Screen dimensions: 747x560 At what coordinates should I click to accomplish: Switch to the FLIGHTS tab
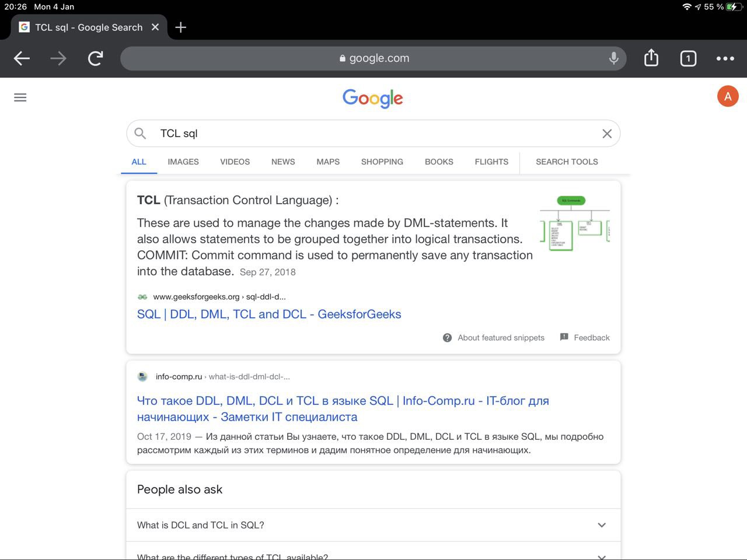point(491,162)
